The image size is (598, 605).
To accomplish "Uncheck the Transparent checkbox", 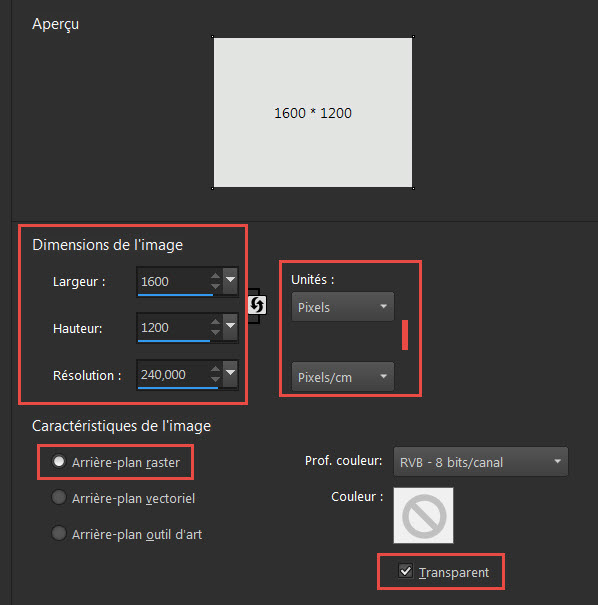I will pyautogui.click(x=405, y=571).
